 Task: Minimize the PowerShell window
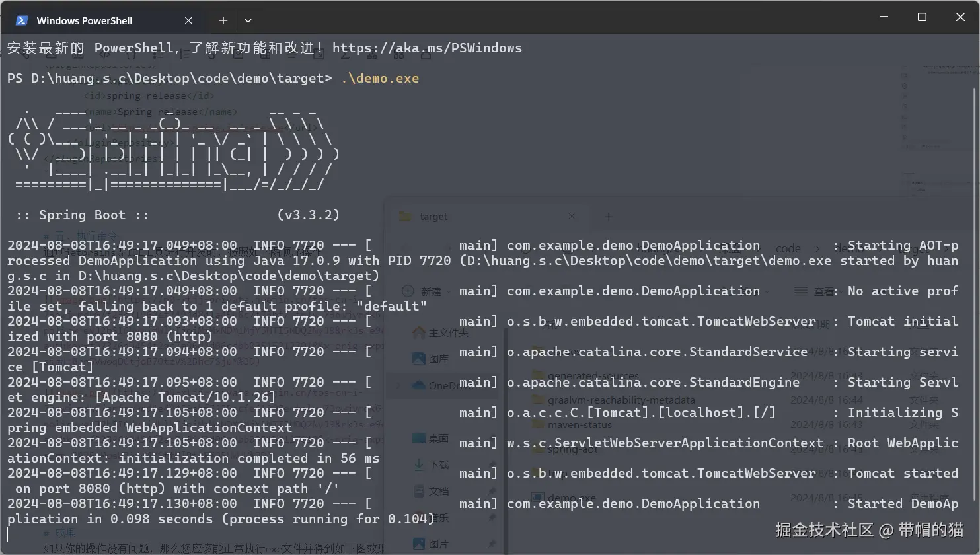884,17
